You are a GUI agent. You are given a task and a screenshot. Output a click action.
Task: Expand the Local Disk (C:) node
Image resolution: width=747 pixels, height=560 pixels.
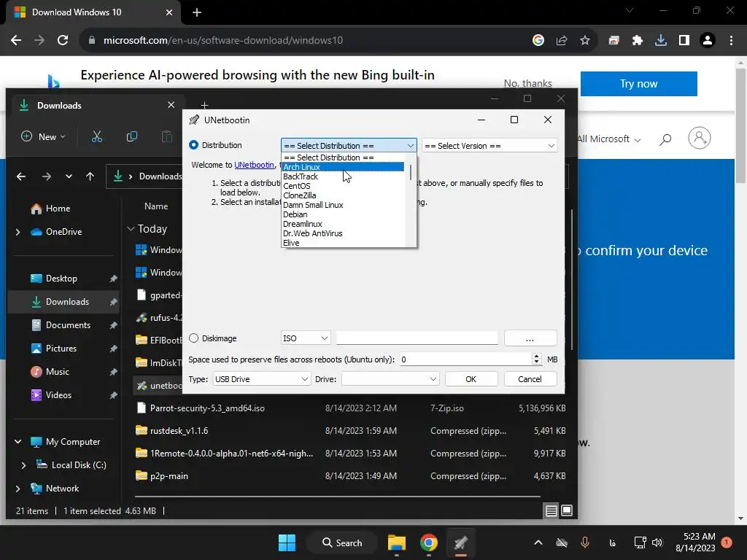(24, 464)
